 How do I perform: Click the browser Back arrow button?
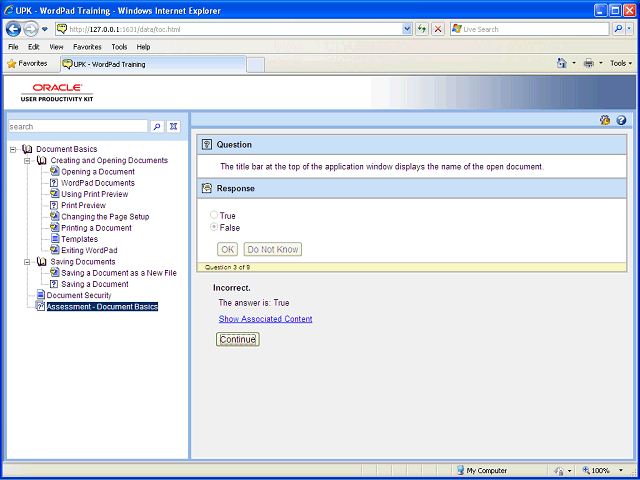point(13,29)
